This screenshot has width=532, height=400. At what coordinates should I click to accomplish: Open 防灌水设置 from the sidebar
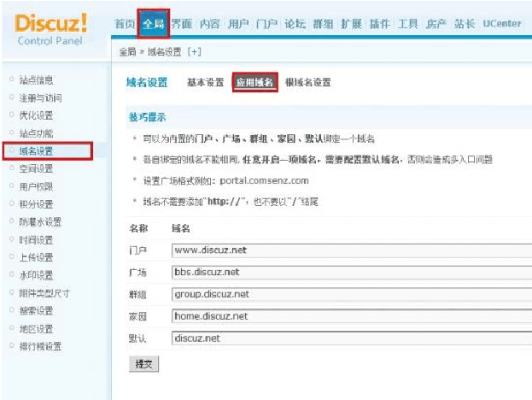pos(40,222)
